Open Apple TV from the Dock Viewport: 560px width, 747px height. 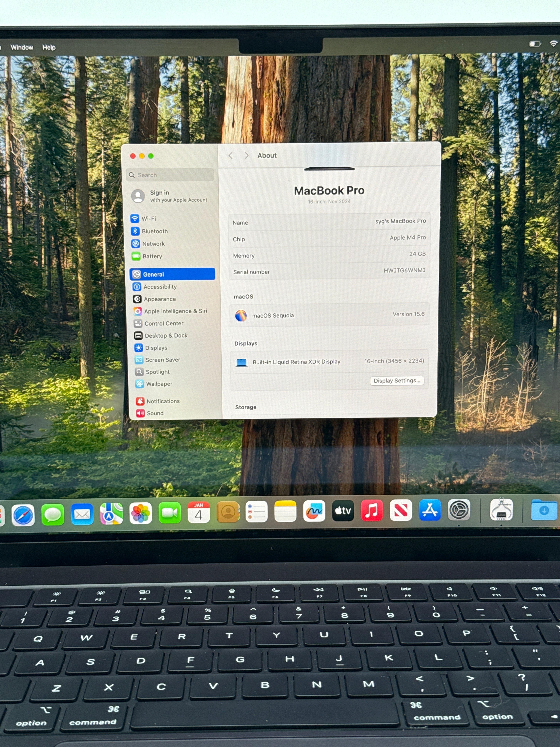click(x=343, y=511)
